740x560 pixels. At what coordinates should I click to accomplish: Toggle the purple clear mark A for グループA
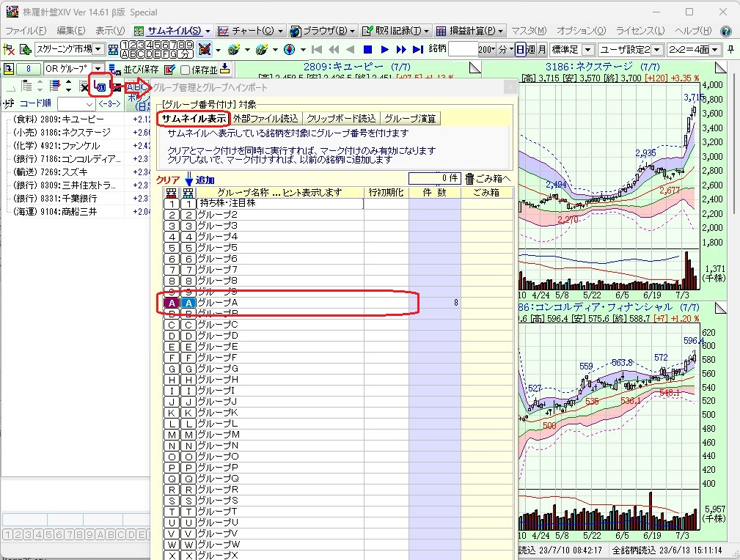point(172,303)
